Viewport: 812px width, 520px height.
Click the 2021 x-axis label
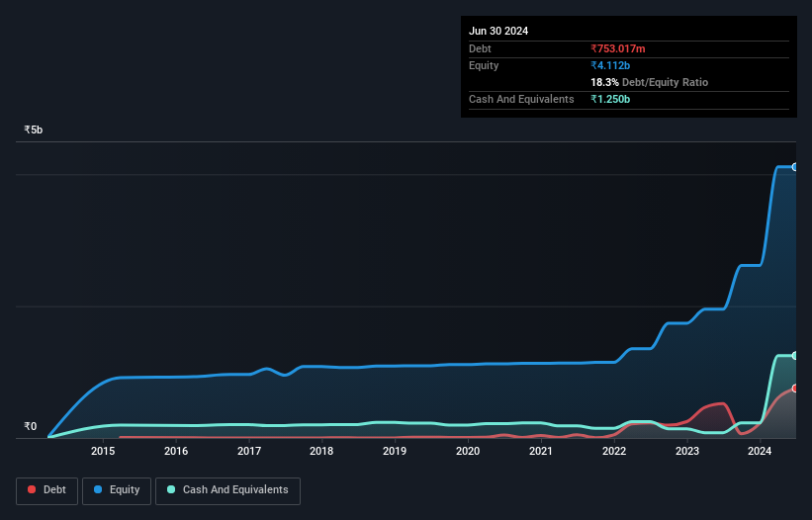(x=541, y=451)
